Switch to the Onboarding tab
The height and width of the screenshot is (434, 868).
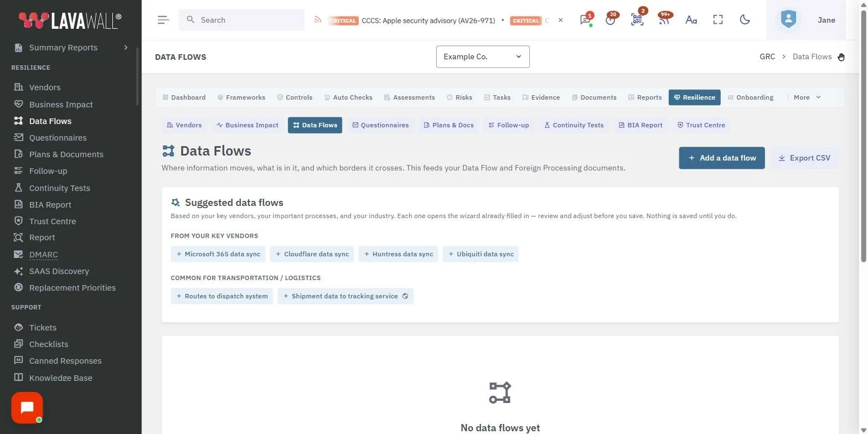750,97
